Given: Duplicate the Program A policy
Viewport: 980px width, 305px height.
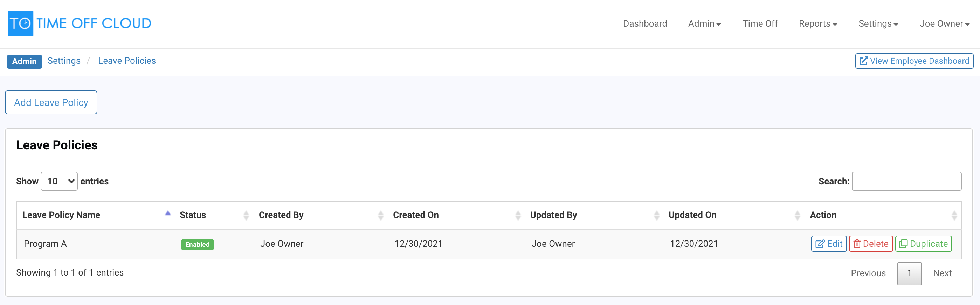Looking at the screenshot, I should 924,244.
